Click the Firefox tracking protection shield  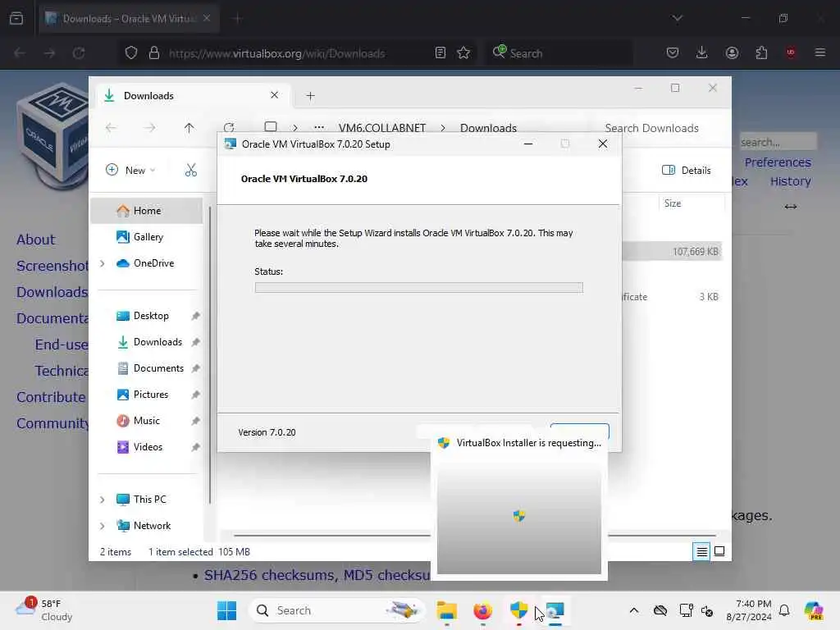tap(131, 53)
